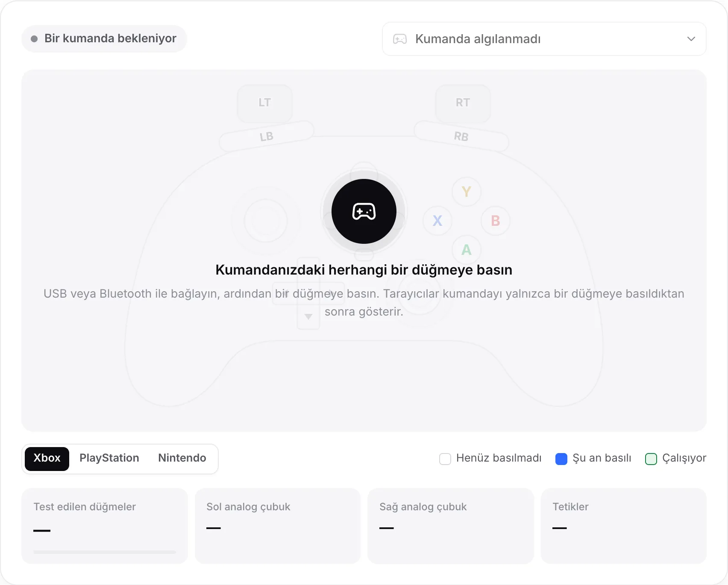Click the 'Sağ analog çubuk' label
This screenshot has height=585, width=728.
point(423,507)
